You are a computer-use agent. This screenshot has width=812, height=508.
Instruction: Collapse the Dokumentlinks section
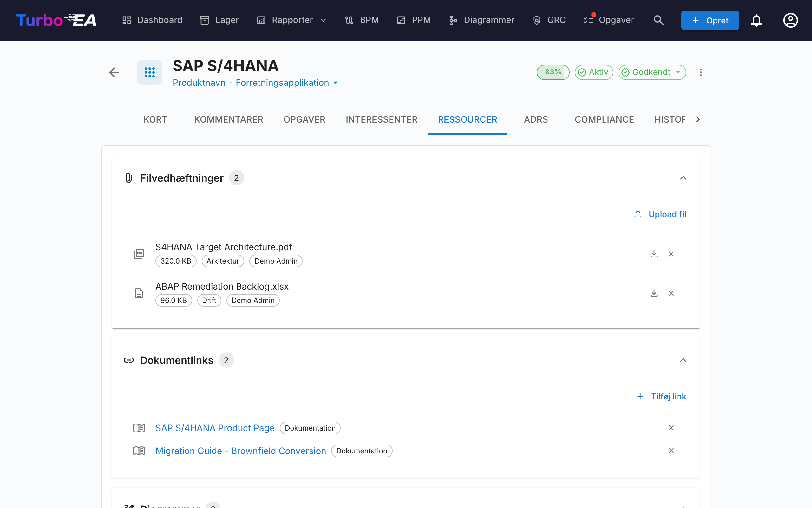click(x=683, y=360)
